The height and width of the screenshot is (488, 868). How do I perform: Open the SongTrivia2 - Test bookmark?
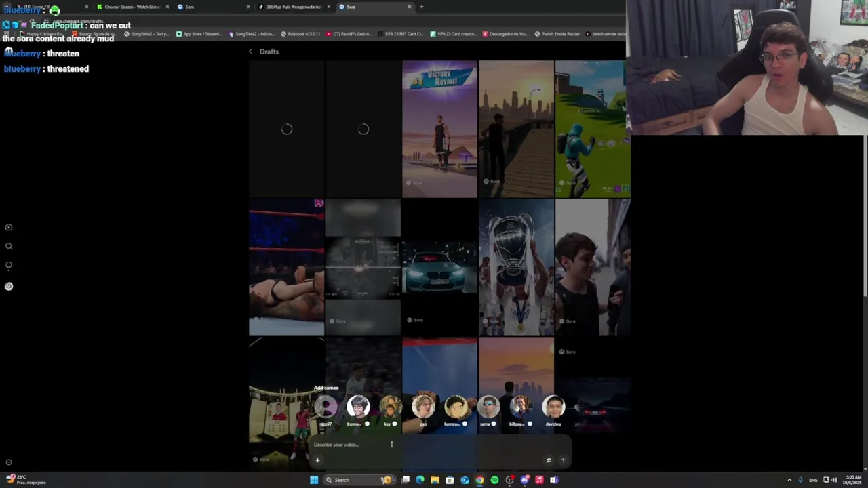[x=146, y=34]
